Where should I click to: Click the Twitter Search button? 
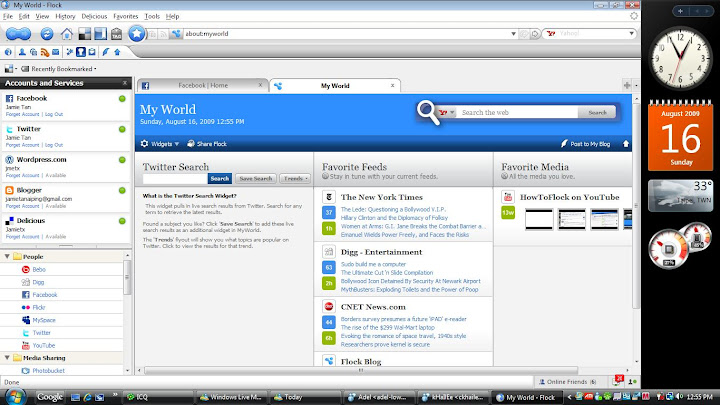219,178
